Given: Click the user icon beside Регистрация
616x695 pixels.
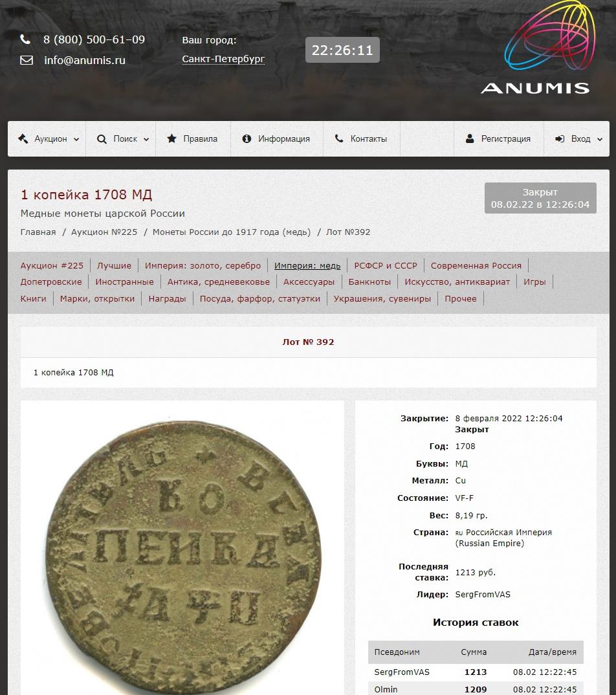Looking at the screenshot, I should pyautogui.click(x=470, y=138).
